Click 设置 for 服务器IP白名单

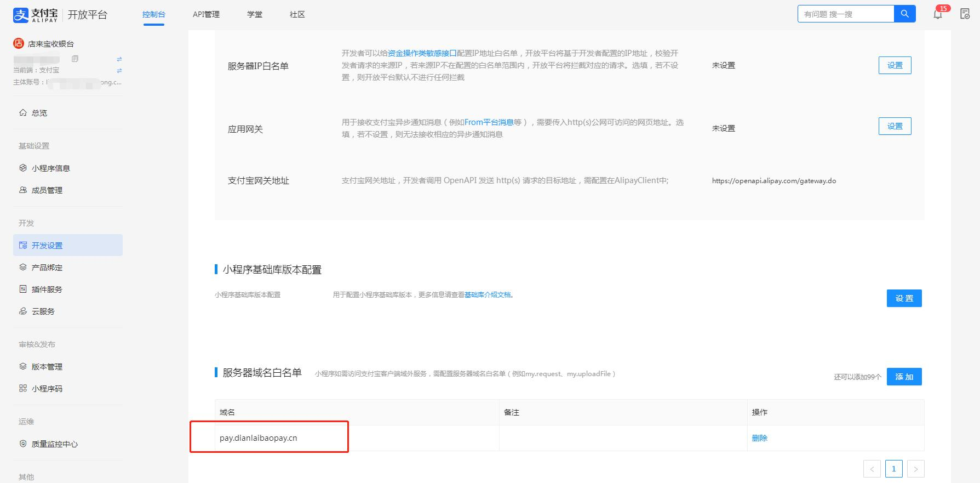895,65
